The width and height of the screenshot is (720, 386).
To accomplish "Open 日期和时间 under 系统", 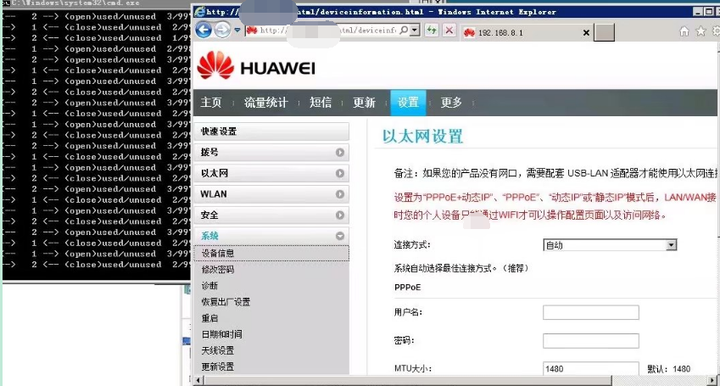I will 222,334.
